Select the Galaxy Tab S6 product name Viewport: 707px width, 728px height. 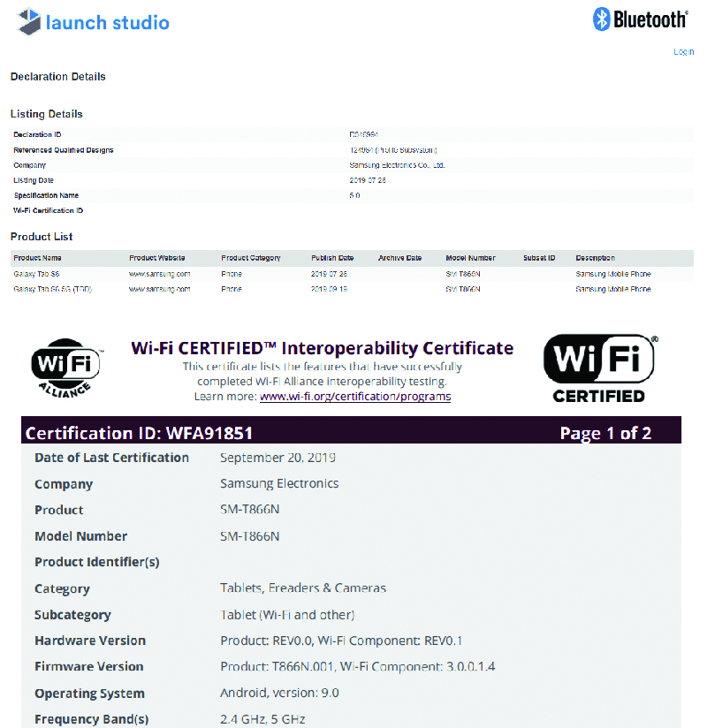tap(36, 274)
